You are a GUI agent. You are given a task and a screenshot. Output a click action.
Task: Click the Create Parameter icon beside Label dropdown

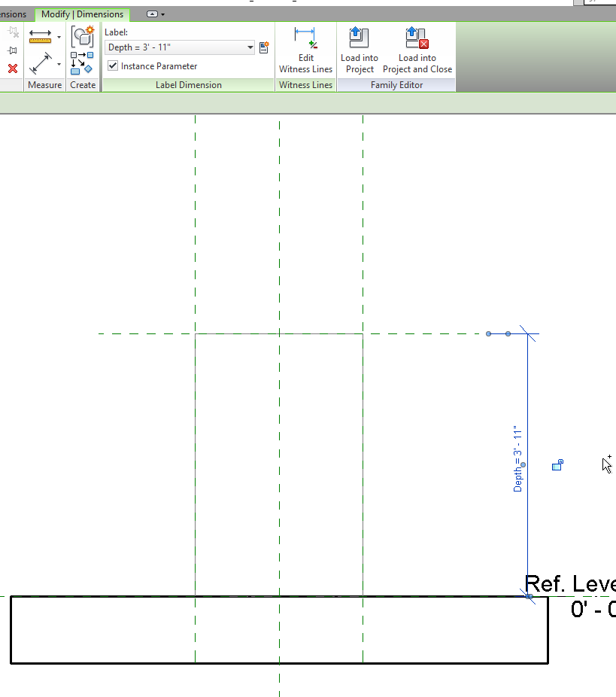(x=264, y=47)
